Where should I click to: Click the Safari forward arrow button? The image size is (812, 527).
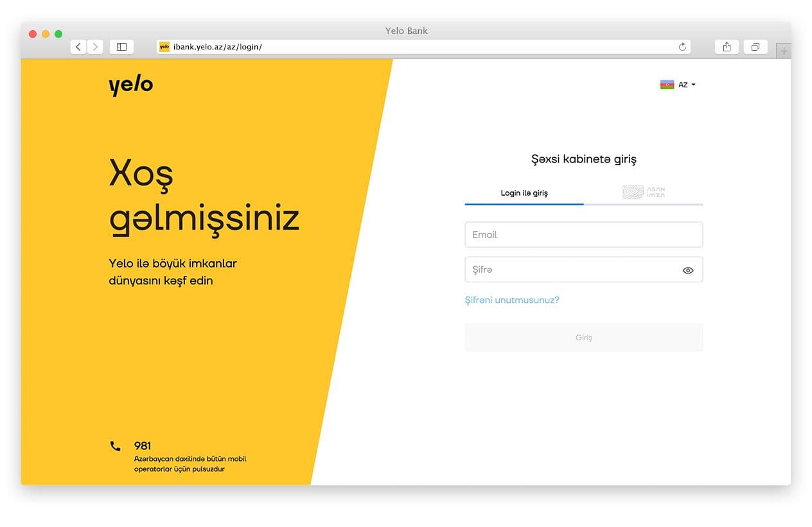coord(95,47)
